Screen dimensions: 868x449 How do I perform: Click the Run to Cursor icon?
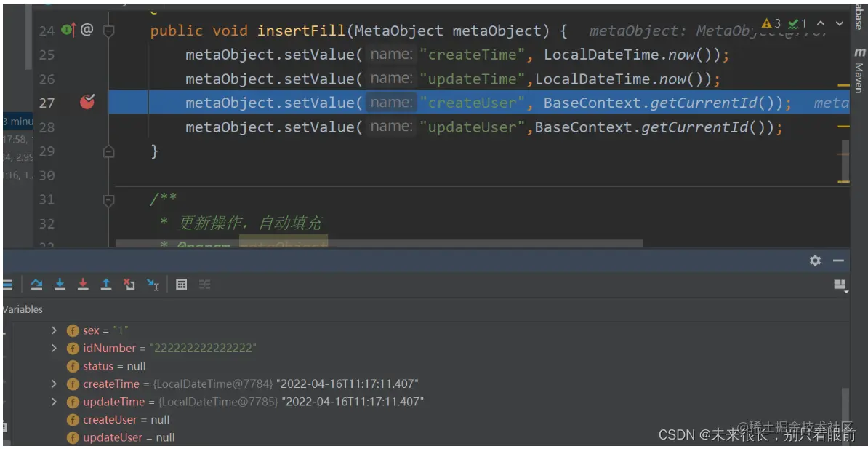pyautogui.click(x=153, y=285)
